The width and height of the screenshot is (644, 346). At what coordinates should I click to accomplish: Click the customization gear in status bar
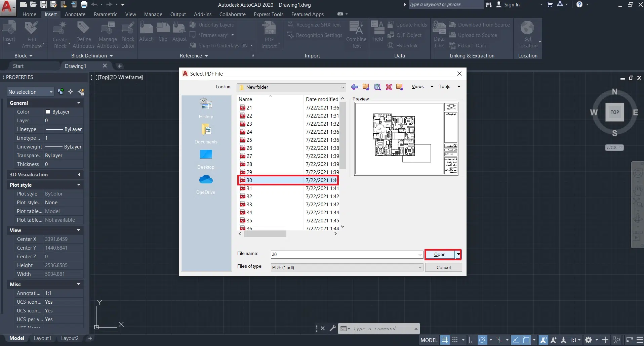click(588, 340)
